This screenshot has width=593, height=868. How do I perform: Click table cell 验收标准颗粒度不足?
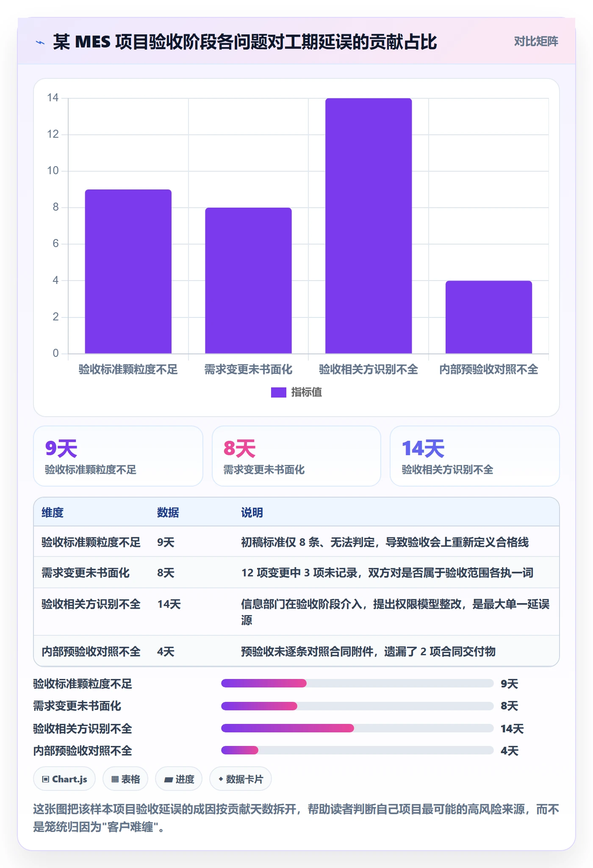click(91, 542)
